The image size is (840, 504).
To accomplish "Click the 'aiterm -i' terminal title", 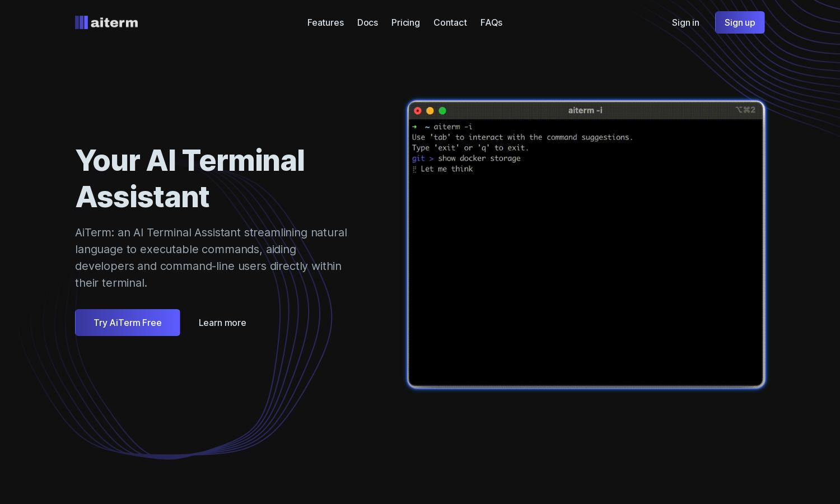I will 585,110.
